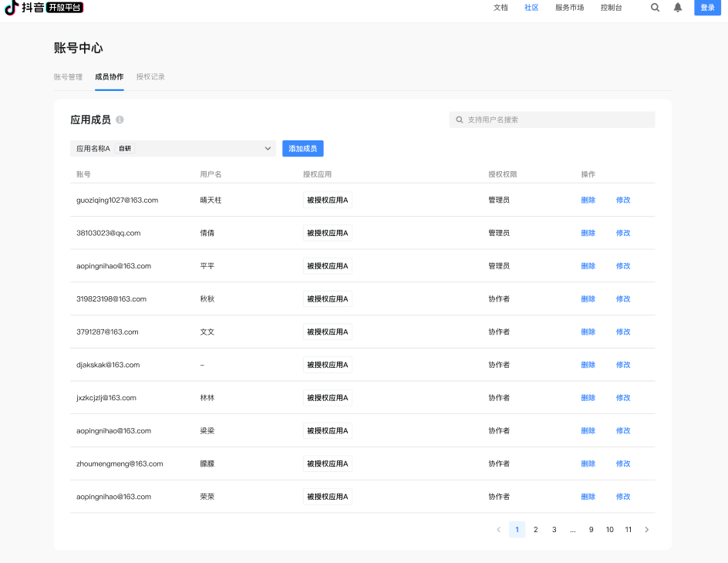Go to page 11 of members

point(629,530)
